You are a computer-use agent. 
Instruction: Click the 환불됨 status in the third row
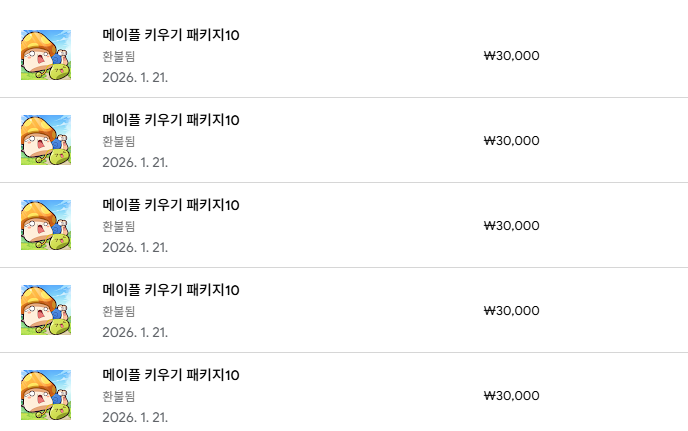[x=119, y=227]
